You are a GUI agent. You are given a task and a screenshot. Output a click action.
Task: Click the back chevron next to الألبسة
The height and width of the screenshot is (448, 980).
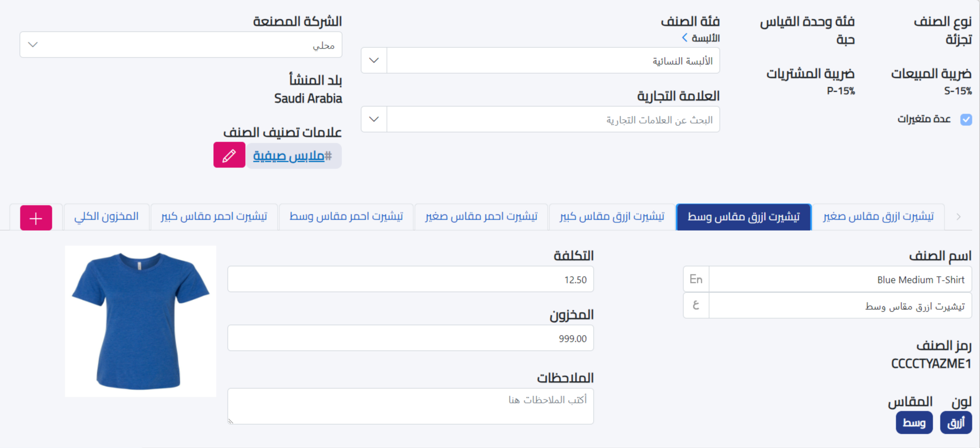pos(684,38)
